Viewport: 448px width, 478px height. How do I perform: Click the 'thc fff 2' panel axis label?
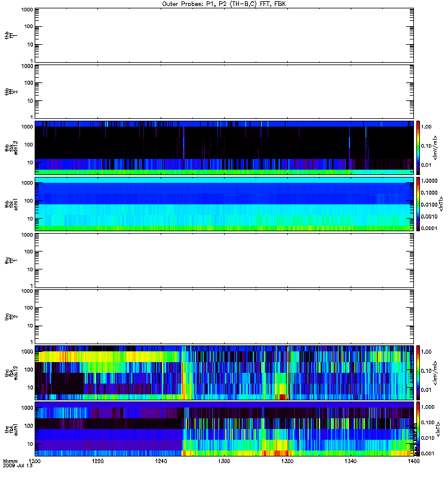pos(11,317)
